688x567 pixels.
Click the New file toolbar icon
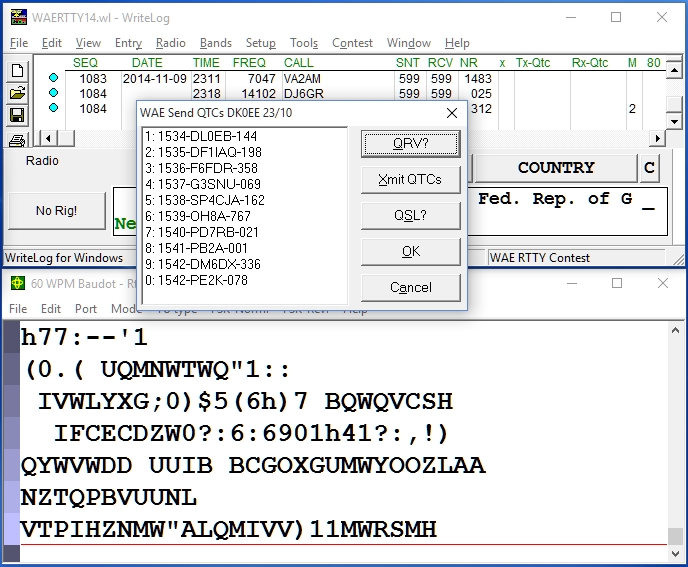pos(17,70)
